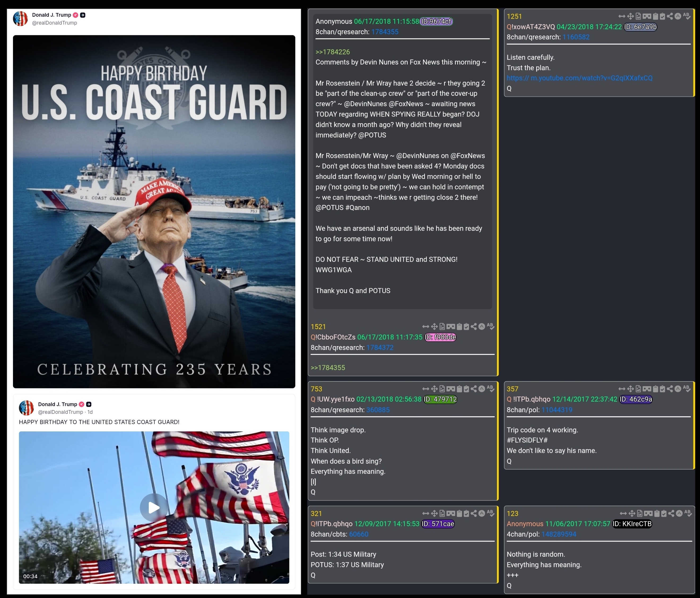
Task: Click the clipboard icon on post 357
Action: coord(655,389)
